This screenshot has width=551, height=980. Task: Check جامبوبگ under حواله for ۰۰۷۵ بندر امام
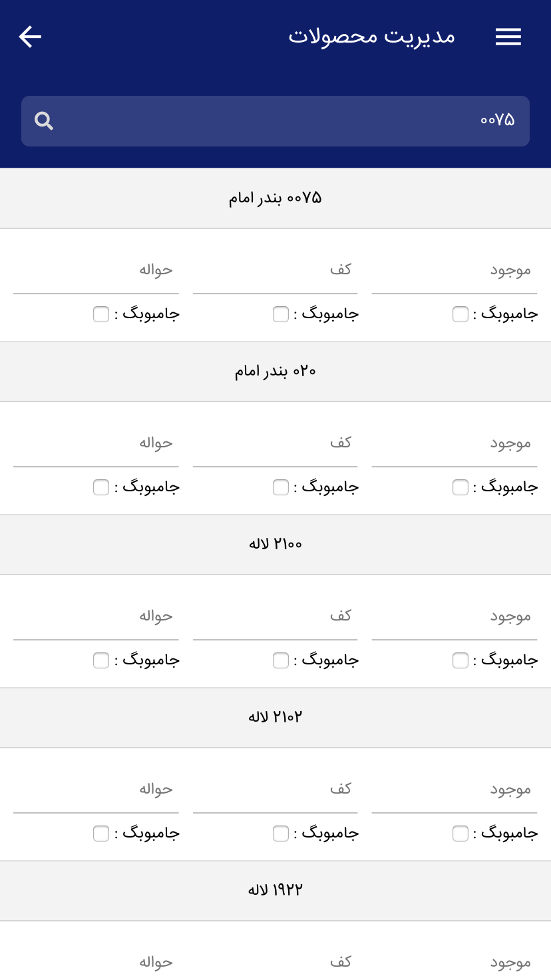[x=101, y=314]
